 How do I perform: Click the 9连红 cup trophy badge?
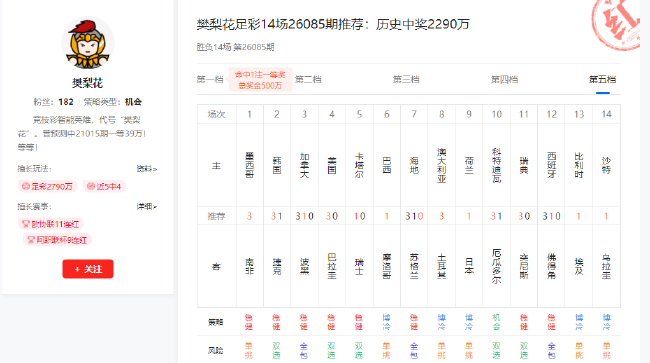pos(57,240)
